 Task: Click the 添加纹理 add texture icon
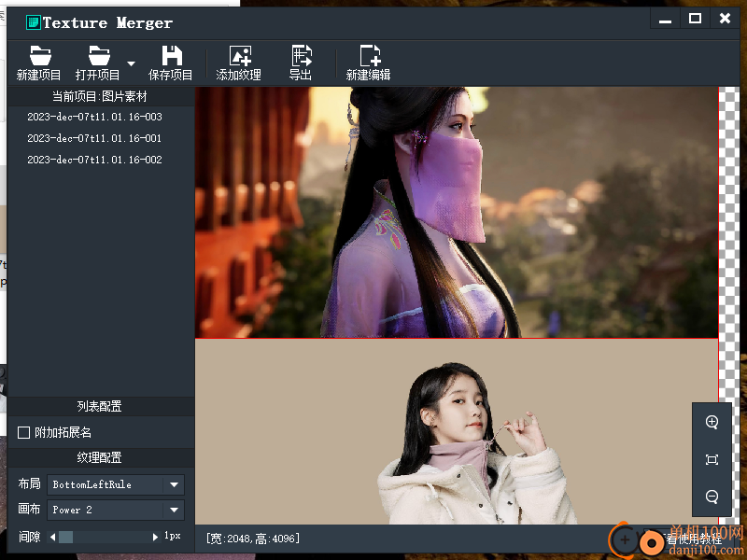(x=240, y=56)
